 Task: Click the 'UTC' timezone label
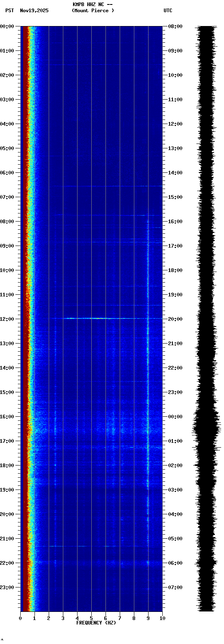168,11
